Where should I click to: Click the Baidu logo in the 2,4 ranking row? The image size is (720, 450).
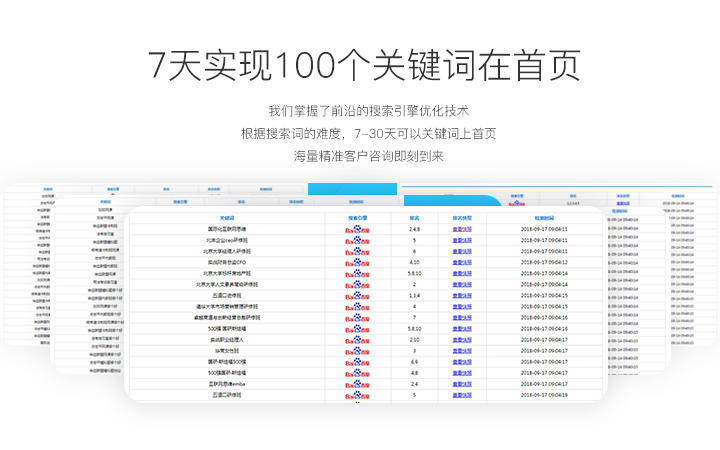click(x=357, y=383)
